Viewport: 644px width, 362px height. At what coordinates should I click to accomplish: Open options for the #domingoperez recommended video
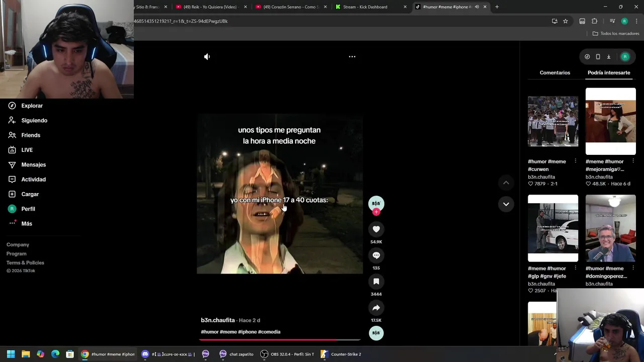click(x=633, y=268)
